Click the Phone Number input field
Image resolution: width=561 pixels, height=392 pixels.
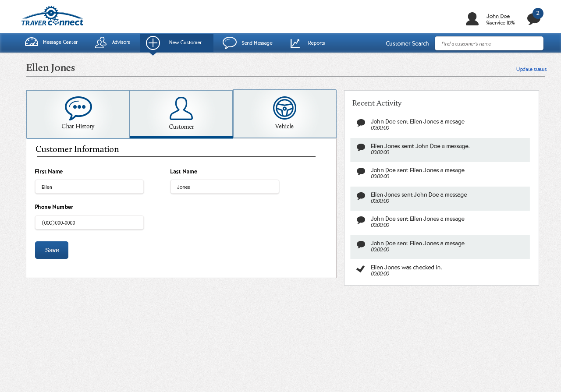pos(89,223)
